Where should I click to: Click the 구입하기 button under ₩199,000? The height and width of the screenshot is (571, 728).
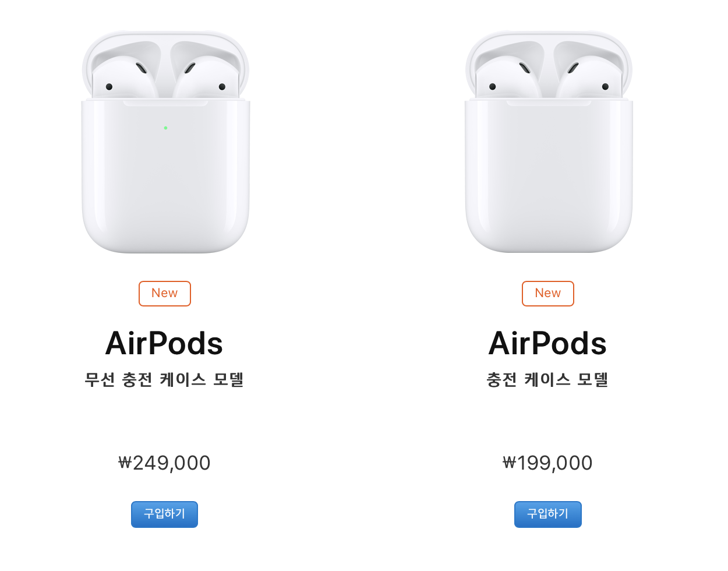(547, 514)
